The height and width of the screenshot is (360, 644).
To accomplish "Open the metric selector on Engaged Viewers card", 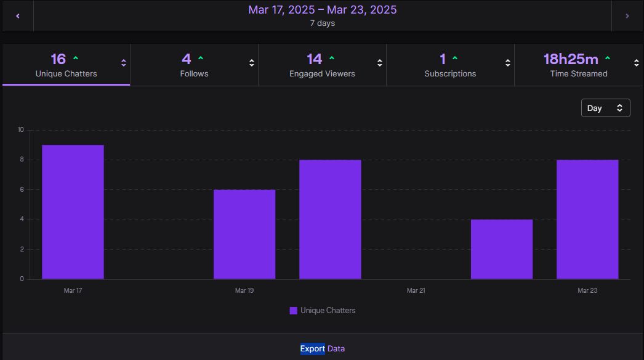I will pos(379,62).
